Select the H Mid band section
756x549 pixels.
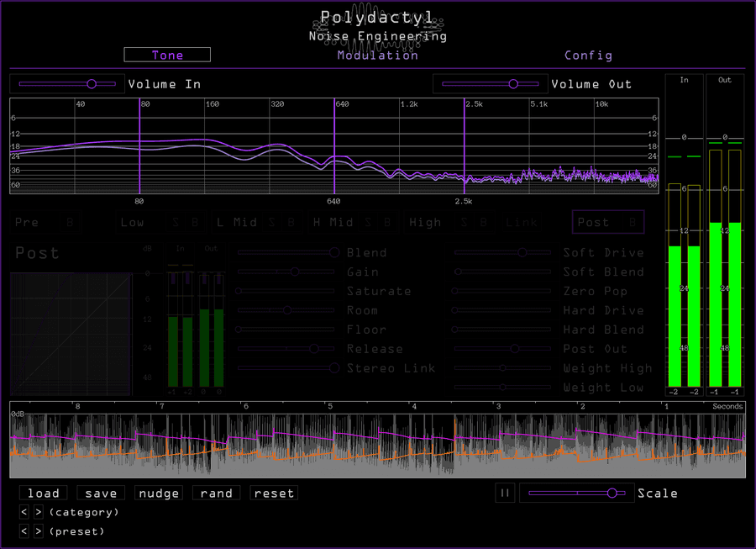(x=333, y=223)
